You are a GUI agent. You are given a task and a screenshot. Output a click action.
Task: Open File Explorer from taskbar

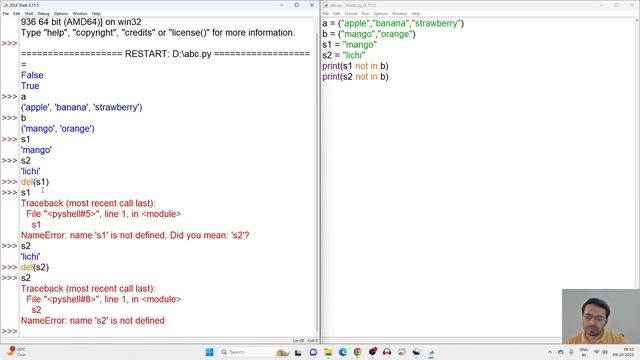[328, 352]
